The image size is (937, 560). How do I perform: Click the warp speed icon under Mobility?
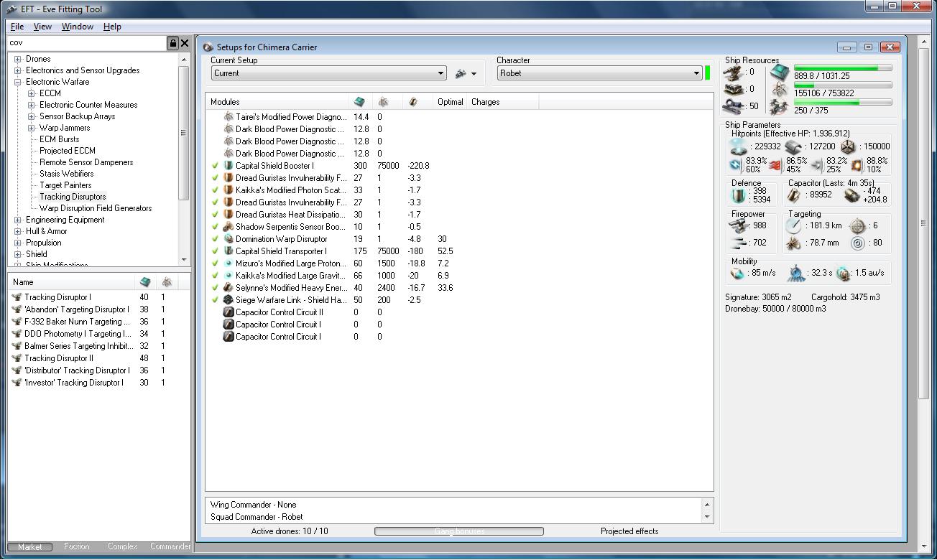point(843,274)
